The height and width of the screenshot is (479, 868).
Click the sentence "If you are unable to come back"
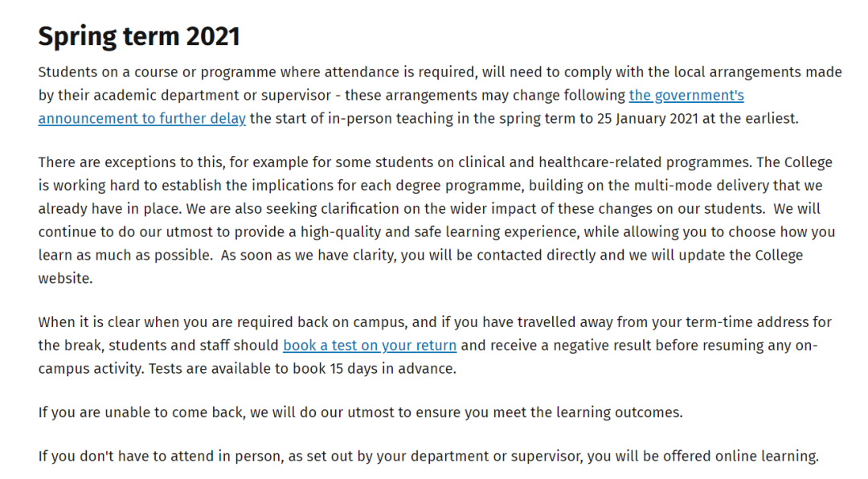click(360, 412)
